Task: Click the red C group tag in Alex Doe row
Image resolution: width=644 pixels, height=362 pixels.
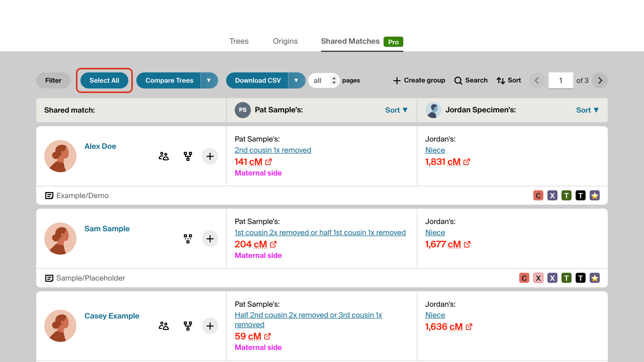Action: pos(538,195)
